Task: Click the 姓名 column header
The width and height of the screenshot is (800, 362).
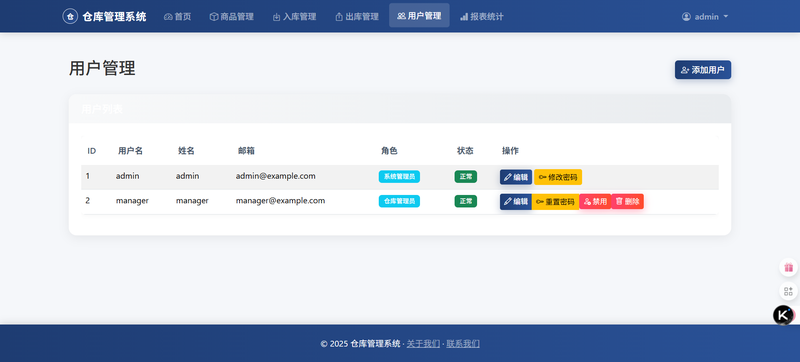Action: coord(186,151)
